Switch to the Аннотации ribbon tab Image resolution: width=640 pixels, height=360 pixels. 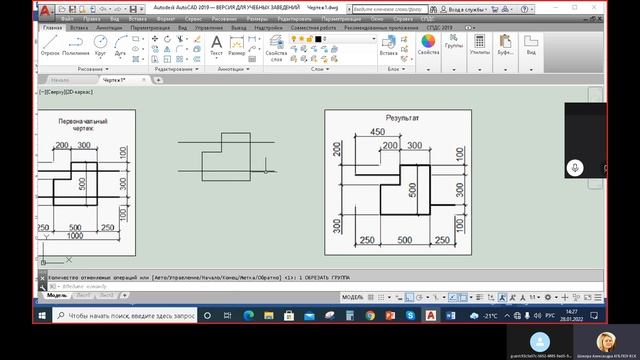point(109,28)
